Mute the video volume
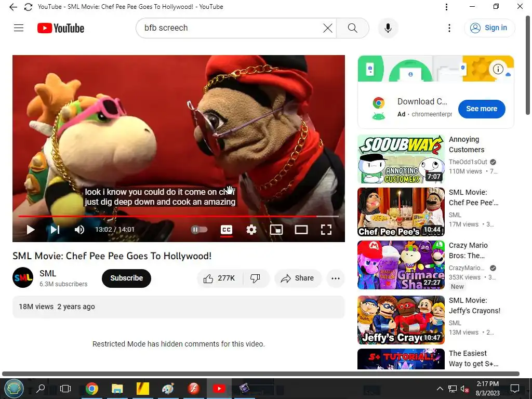This screenshot has width=532, height=399. coord(79,230)
